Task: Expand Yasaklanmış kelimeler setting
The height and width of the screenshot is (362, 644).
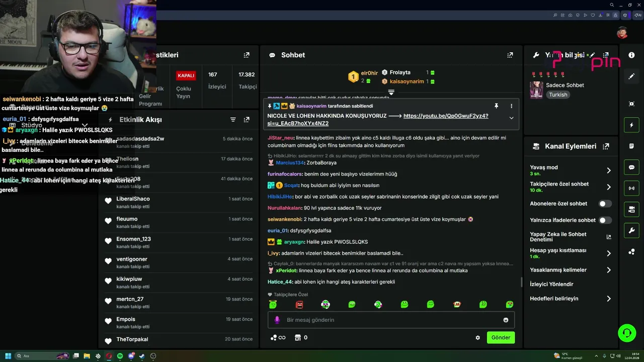Action: tap(608, 270)
